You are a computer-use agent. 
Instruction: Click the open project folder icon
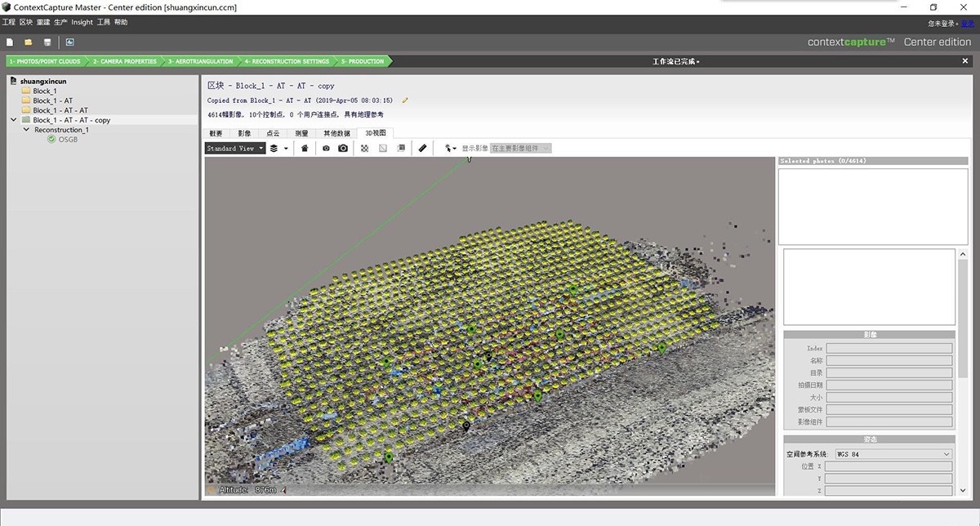[x=27, y=42]
